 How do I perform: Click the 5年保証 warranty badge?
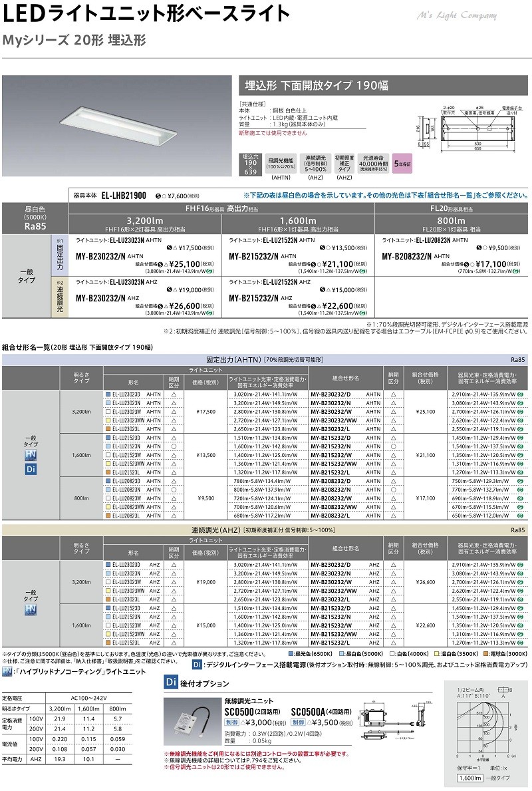tap(402, 164)
